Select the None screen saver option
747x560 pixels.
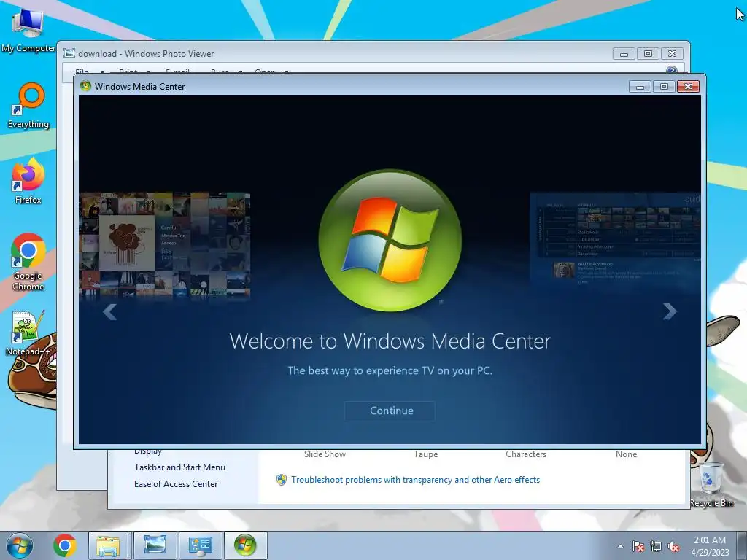(x=626, y=454)
